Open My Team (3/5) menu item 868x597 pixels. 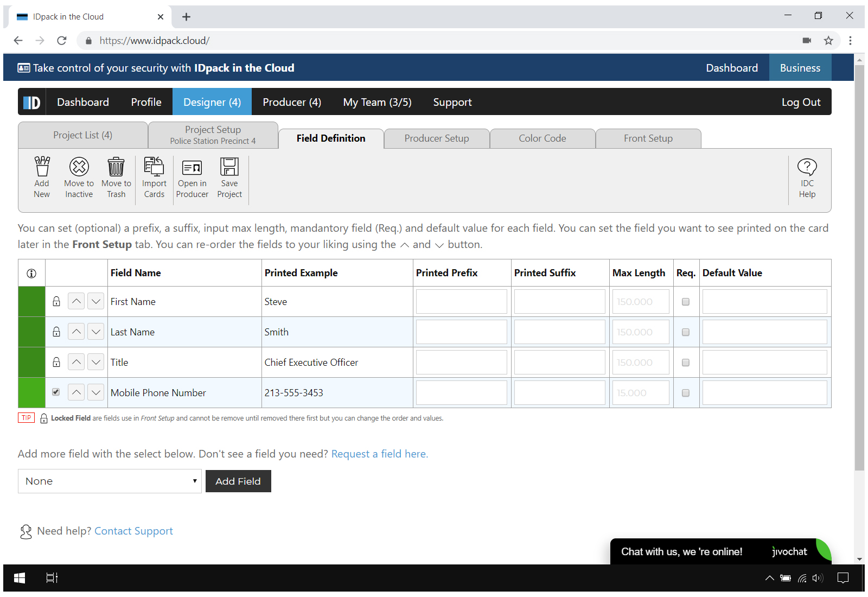pyautogui.click(x=378, y=102)
